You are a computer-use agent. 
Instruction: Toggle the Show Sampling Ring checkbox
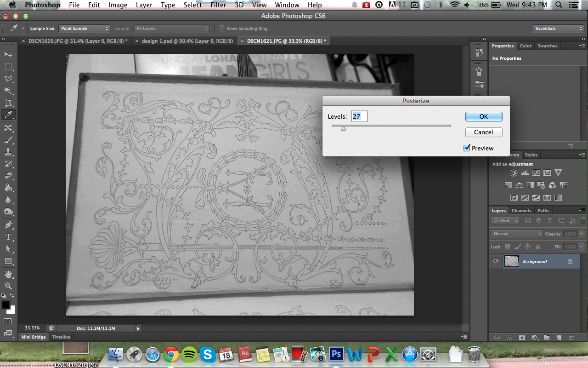222,29
